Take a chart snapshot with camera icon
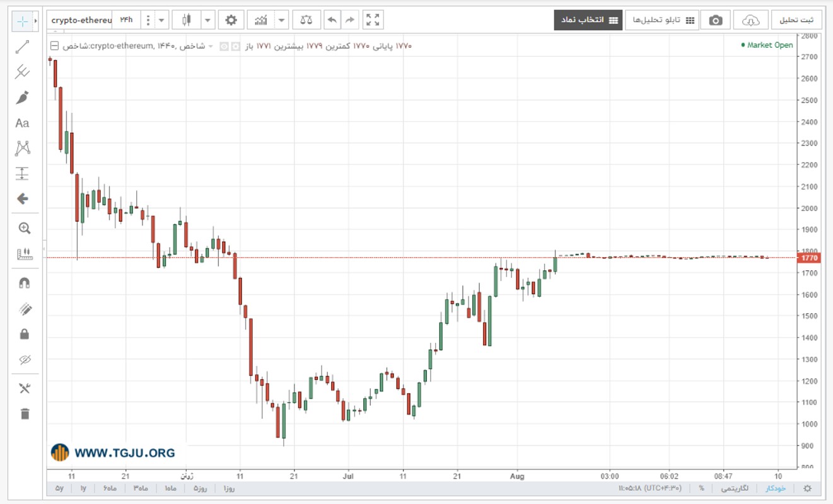833x504 pixels. 716,20
